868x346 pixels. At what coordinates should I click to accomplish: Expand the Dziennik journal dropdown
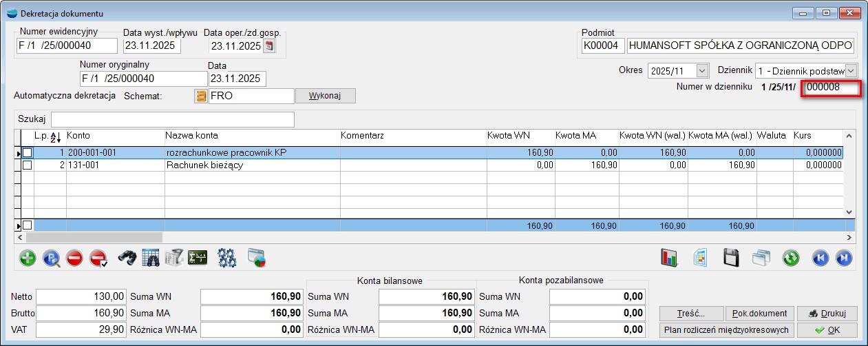pyautogui.click(x=851, y=70)
